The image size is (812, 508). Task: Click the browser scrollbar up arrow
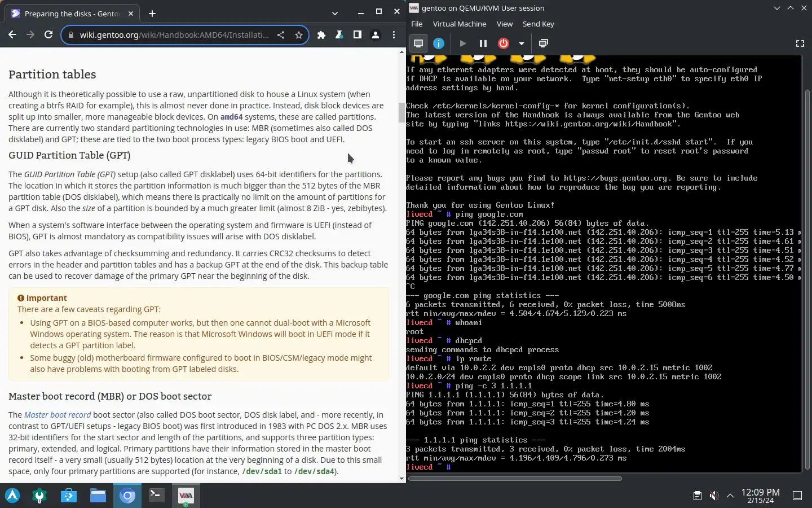401,52
